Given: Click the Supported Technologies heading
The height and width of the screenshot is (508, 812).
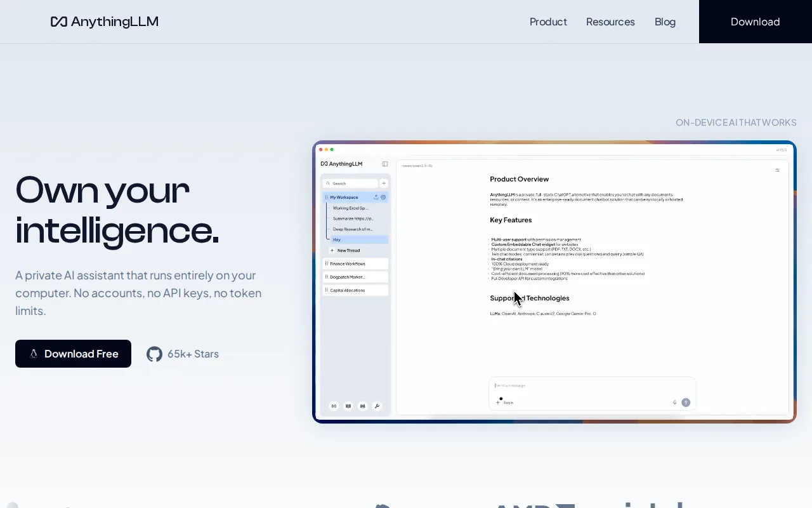Looking at the screenshot, I should [530, 298].
